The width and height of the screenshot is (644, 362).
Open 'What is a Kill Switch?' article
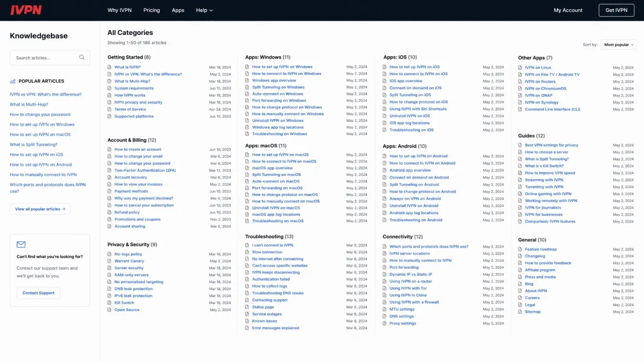point(544,166)
